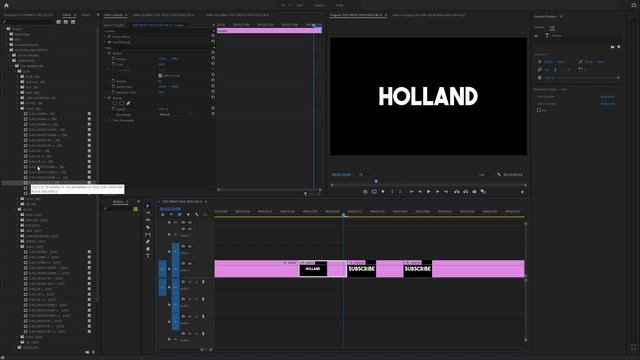Open playback resolution dropdown in Program monitor
The image size is (640, 360).
(482, 175)
